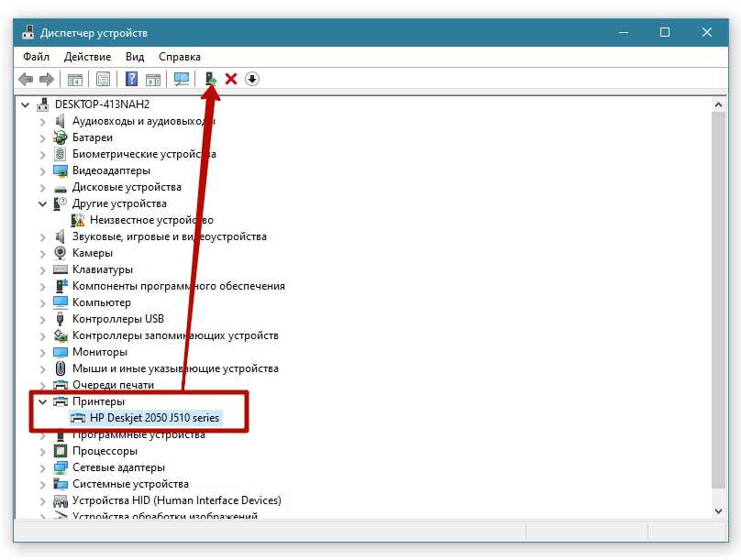
Task: Click the blue question mark Help icon
Action: (132, 79)
